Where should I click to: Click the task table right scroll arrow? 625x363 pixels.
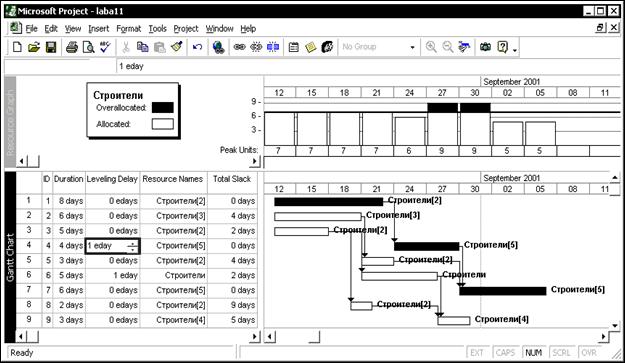pyautogui.click(x=255, y=337)
